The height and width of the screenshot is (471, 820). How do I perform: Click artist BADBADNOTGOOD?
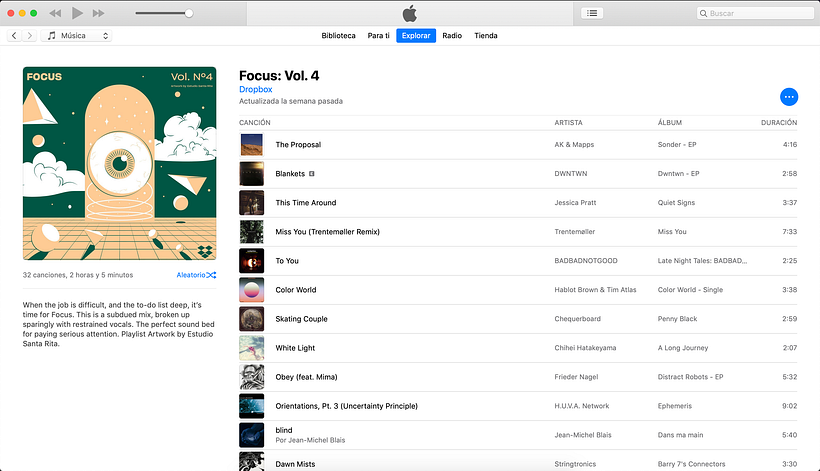point(586,261)
